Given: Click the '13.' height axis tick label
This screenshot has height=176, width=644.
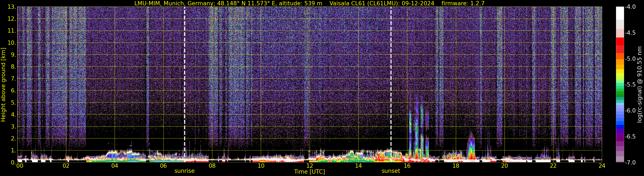Looking at the screenshot, I should click(x=12, y=7).
